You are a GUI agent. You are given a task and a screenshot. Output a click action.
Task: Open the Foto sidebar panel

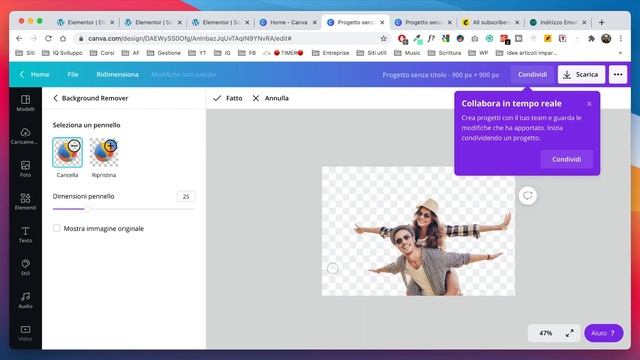(x=25, y=169)
